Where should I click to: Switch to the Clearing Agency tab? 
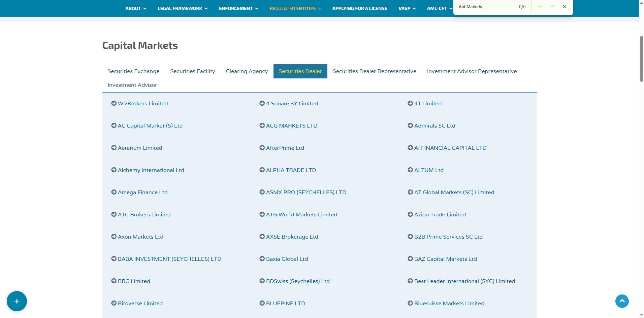247,71
